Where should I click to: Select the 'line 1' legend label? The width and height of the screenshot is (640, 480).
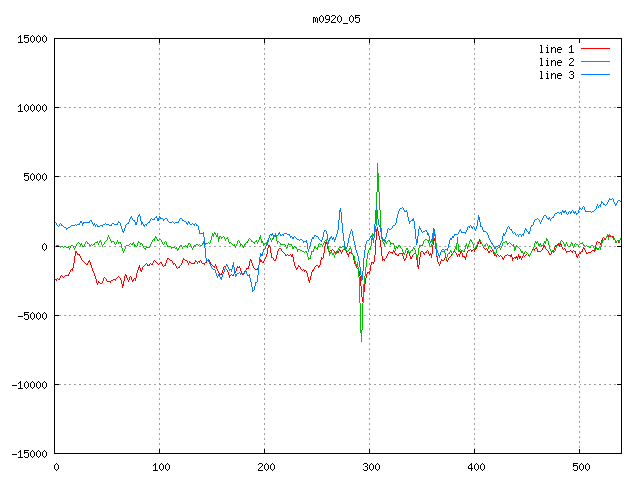556,49
